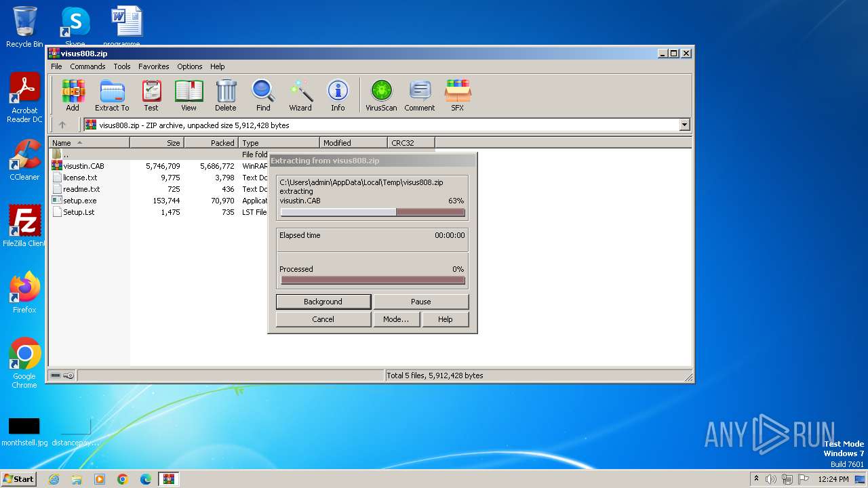Viewport: 868px width, 488px height.
Task: Click the Edge taskbar icon
Action: click(146, 479)
